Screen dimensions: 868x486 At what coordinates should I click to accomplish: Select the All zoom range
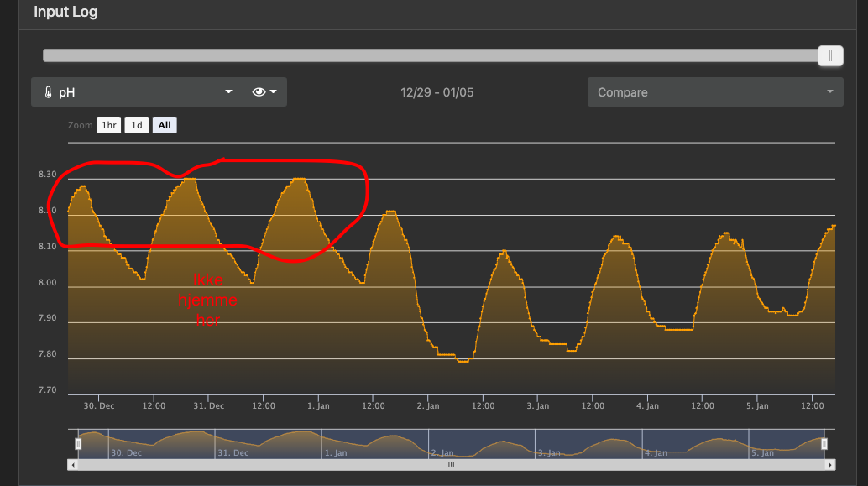coord(165,126)
